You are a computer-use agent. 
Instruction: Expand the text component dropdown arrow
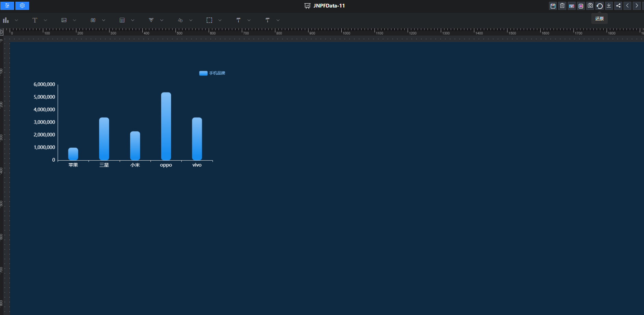pos(45,20)
